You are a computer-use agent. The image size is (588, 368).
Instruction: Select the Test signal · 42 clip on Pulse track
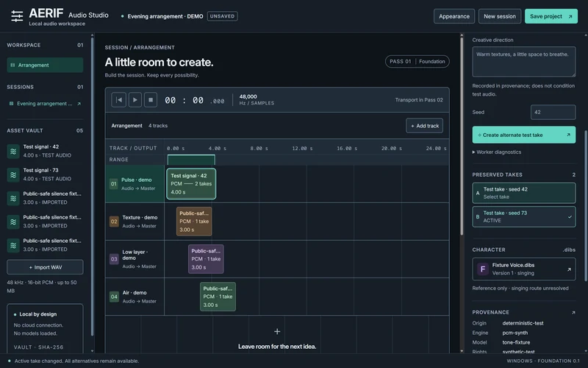tap(191, 184)
